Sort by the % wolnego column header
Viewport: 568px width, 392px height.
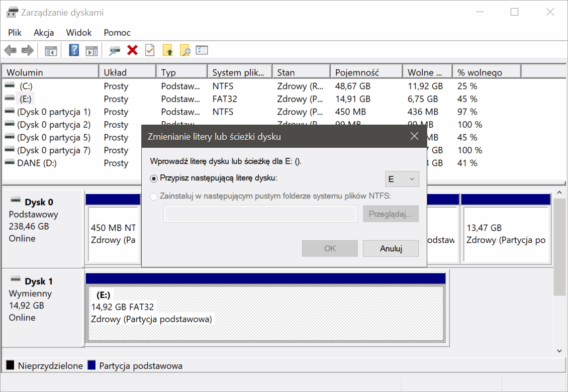(487, 72)
